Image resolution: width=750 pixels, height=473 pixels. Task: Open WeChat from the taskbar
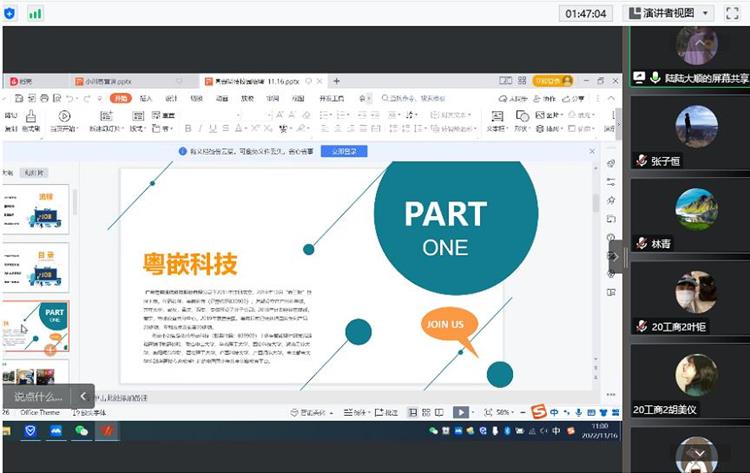82,431
